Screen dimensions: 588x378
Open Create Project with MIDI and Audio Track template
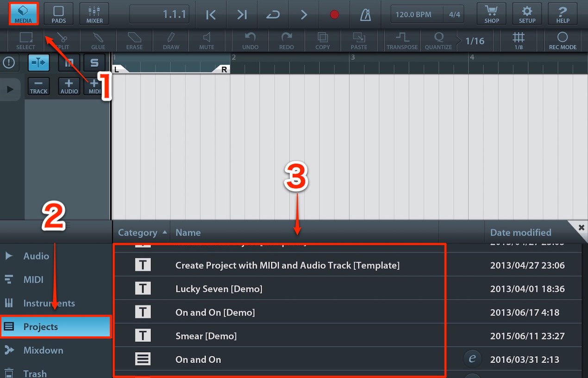pos(287,265)
